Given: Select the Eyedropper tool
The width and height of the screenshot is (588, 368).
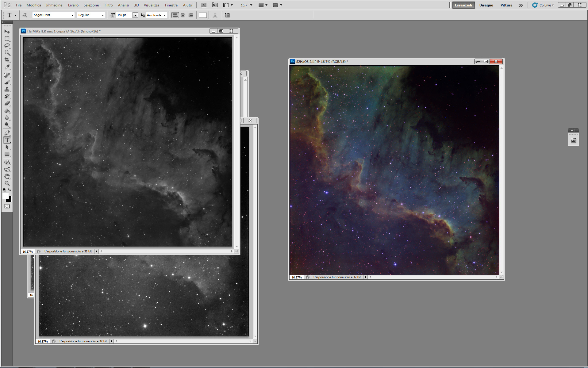Looking at the screenshot, I should pyautogui.click(x=7, y=67).
